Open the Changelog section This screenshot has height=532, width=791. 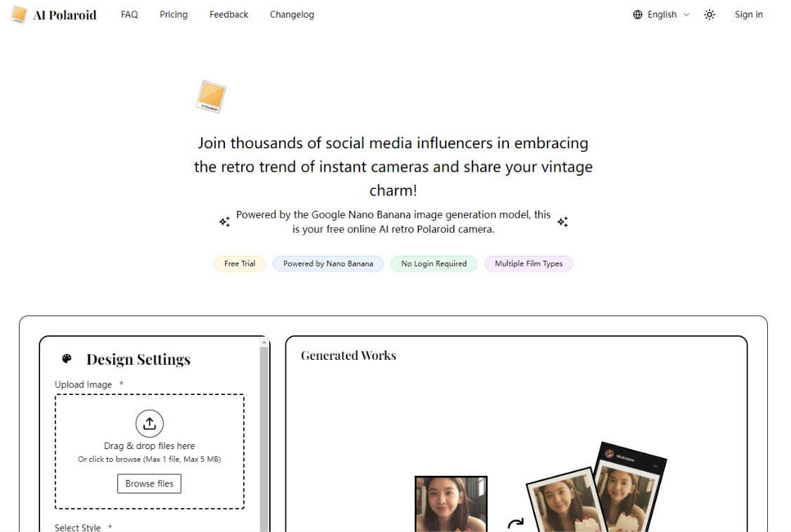pyautogui.click(x=292, y=14)
